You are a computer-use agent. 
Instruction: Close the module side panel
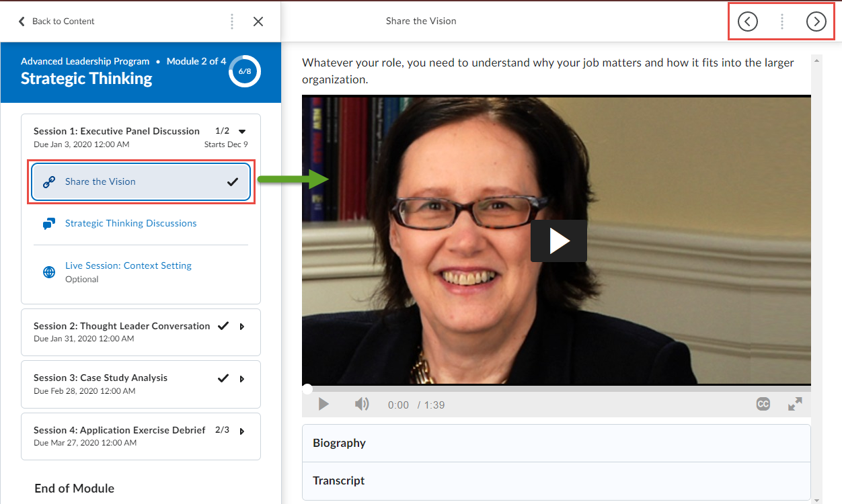(x=258, y=22)
